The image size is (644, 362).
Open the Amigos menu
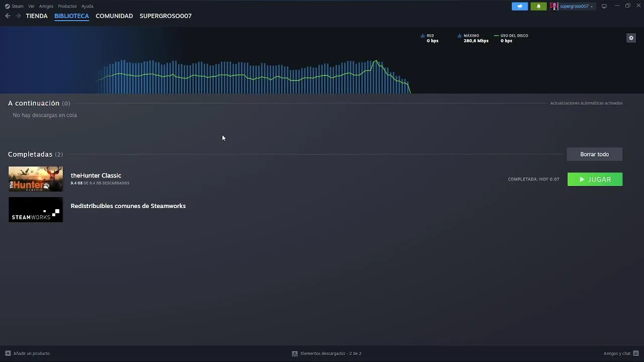coord(46,6)
